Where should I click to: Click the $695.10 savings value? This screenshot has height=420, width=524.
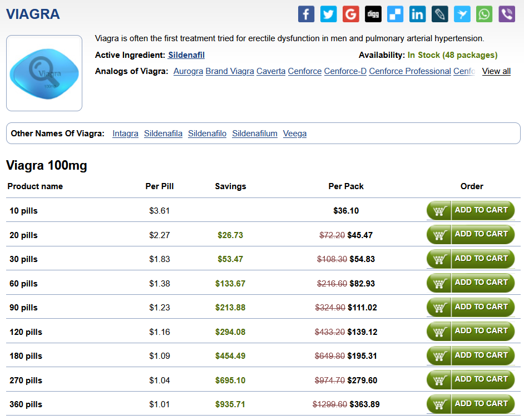click(x=230, y=381)
